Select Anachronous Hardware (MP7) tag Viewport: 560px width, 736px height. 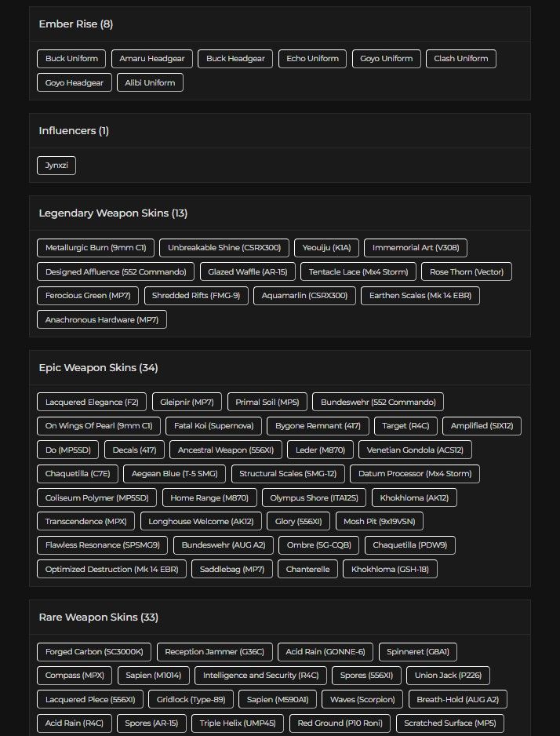(102, 319)
